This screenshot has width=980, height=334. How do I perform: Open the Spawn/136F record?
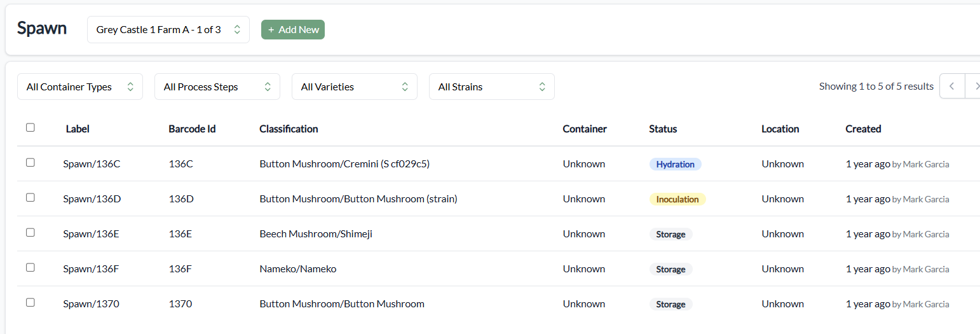[91, 269]
